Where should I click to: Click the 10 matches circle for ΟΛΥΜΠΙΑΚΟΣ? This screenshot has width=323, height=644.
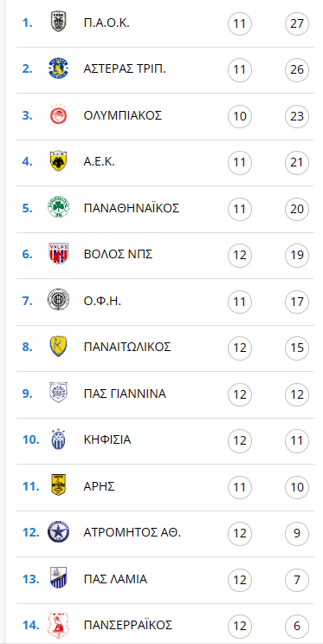(x=240, y=116)
